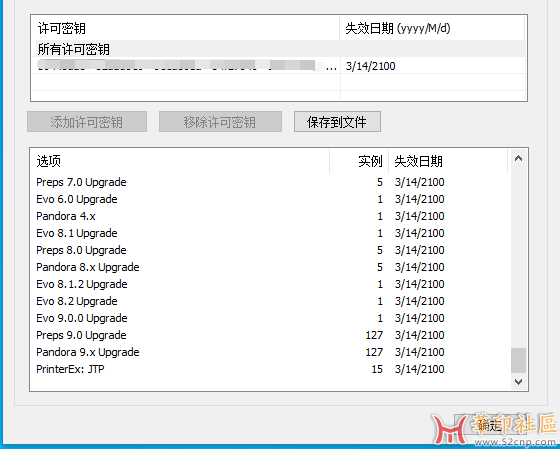The height and width of the screenshot is (449, 560).
Task: Click the 选项 column header
Action: pyautogui.click(x=180, y=161)
